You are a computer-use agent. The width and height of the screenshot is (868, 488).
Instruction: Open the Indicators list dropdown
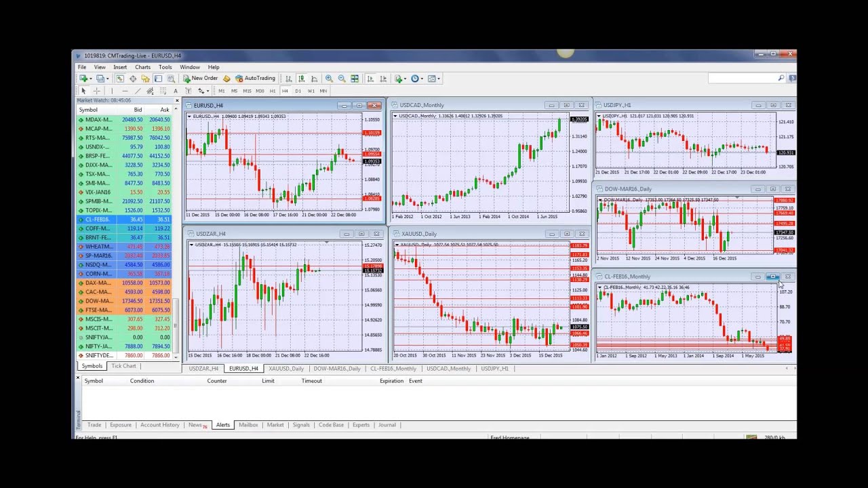pyautogui.click(x=401, y=79)
